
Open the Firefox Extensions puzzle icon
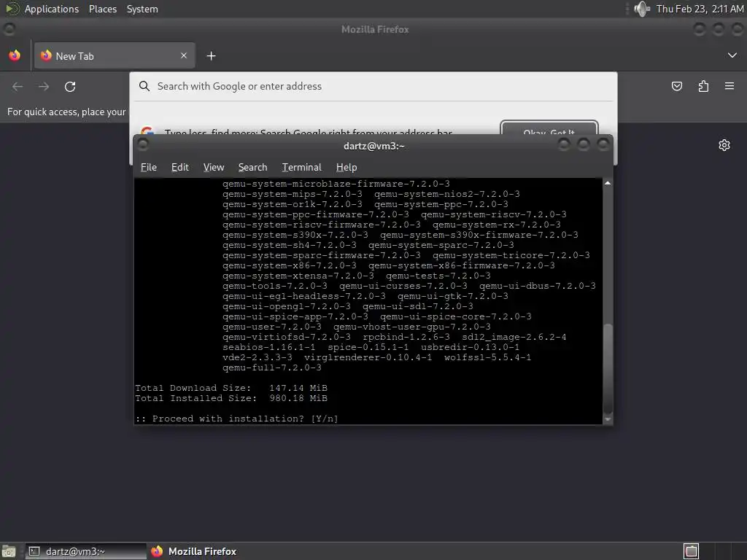(x=703, y=86)
